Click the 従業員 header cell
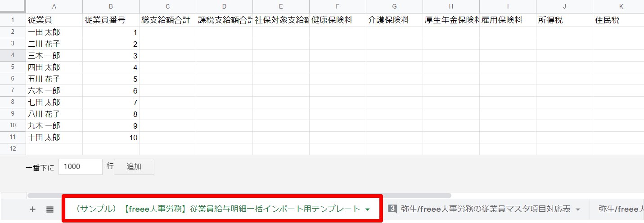Screen dimensions: 644x223 tap(54, 20)
